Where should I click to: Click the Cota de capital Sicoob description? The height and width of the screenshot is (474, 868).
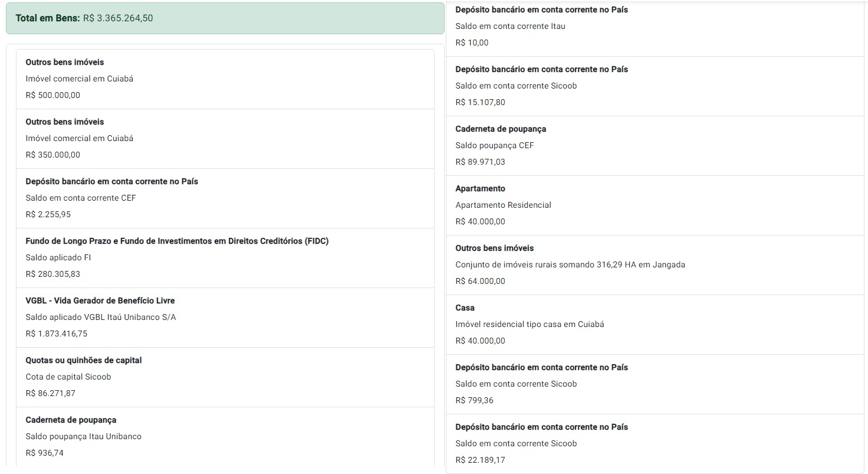(68, 377)
